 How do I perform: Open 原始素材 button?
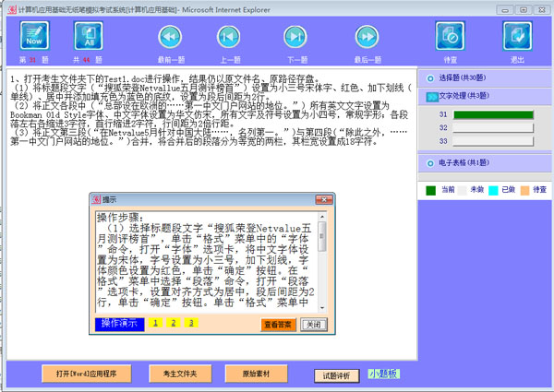256,374
